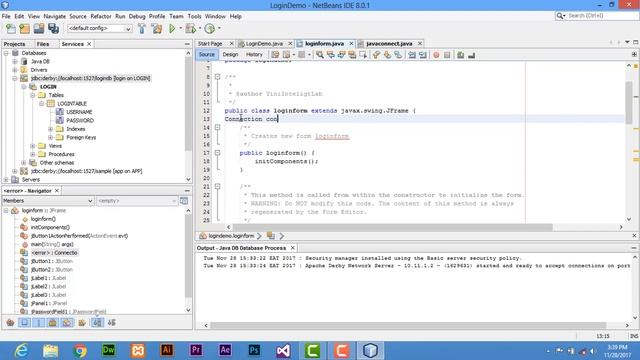Toggle Sort by Source in Navigator
The image size is (640, 360).
111,323
